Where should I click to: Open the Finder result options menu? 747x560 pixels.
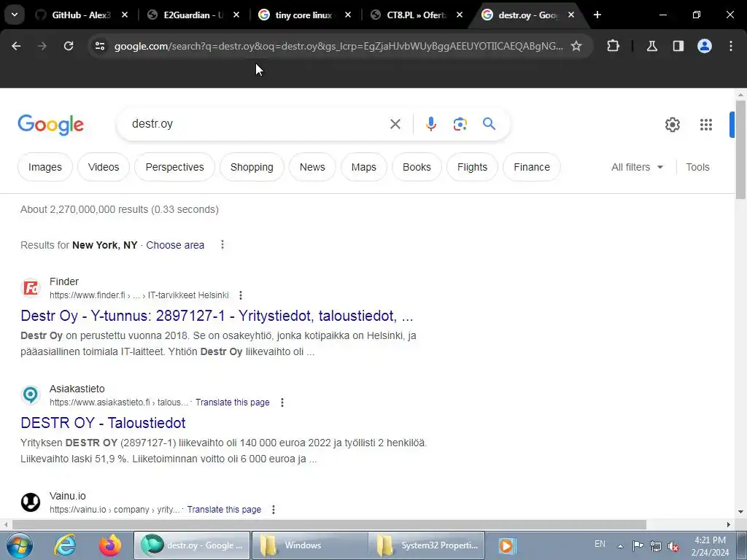pyautogui.click(x=241, y=295)
